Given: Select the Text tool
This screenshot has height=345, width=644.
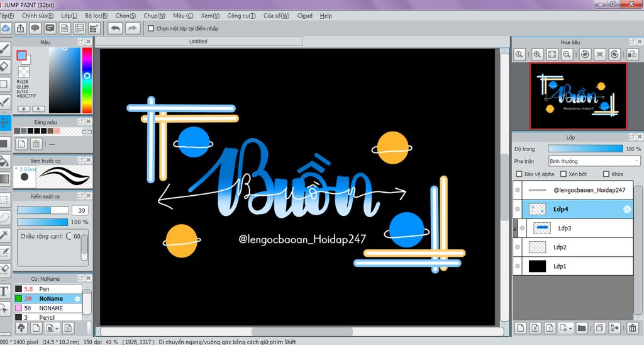Looking at the screenshot, I should pos(4,291).
